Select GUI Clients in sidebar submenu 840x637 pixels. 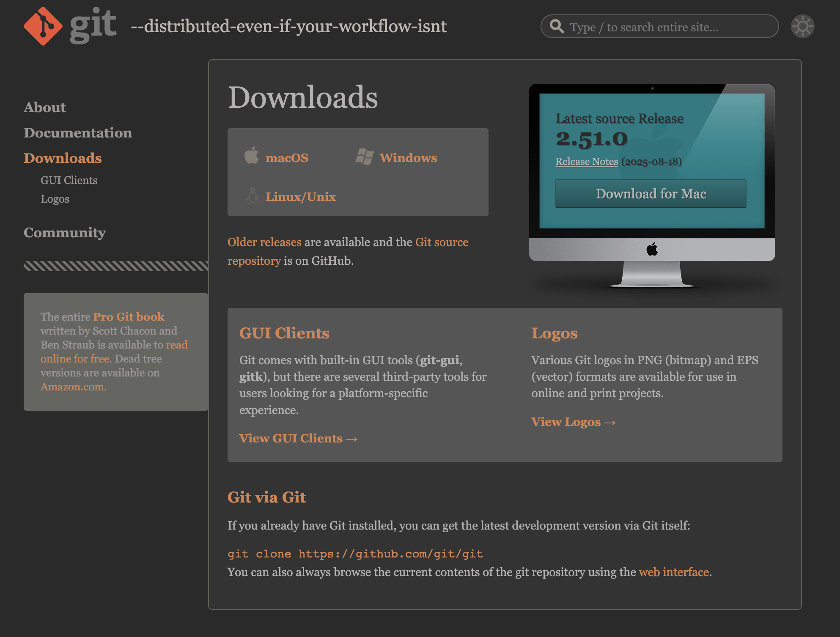[x=69, y=180]
